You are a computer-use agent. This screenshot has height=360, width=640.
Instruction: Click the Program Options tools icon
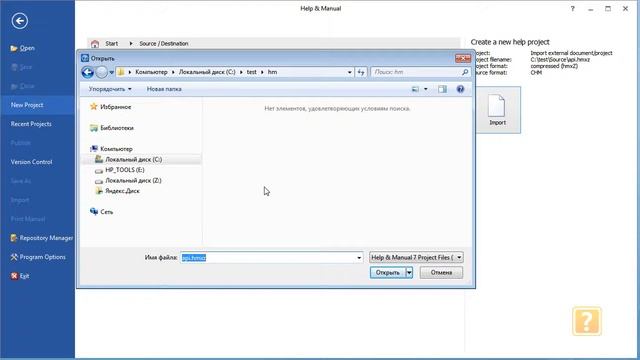point(14,257)
